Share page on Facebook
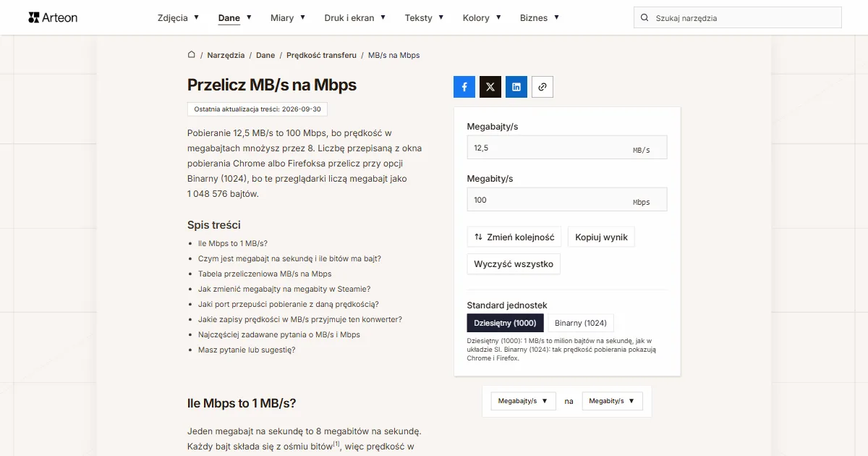The height and width of the screenshot is (456, 868). pos(464,87)
